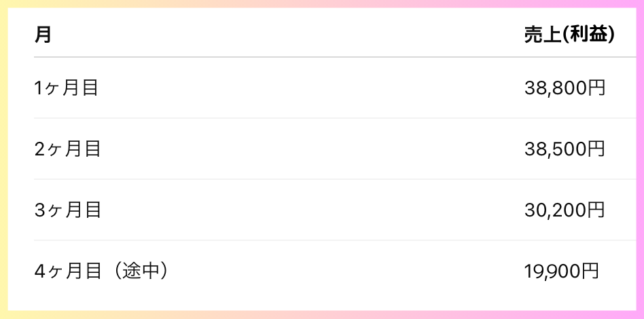Screen dimensions: 644x319
Task: Click the 3ヶ月目 row label
Action: coord(67,210)
